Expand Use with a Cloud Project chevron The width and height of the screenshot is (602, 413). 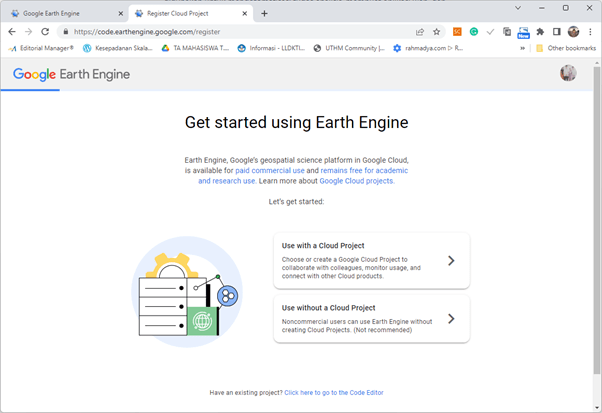pos(451,260)
